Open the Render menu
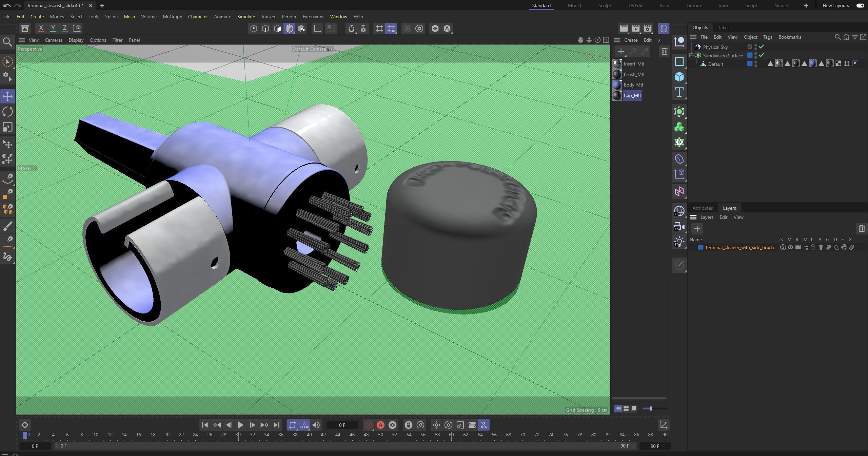Image resolution: width=868 pixels, height=456 pixels. click(289, 17)
